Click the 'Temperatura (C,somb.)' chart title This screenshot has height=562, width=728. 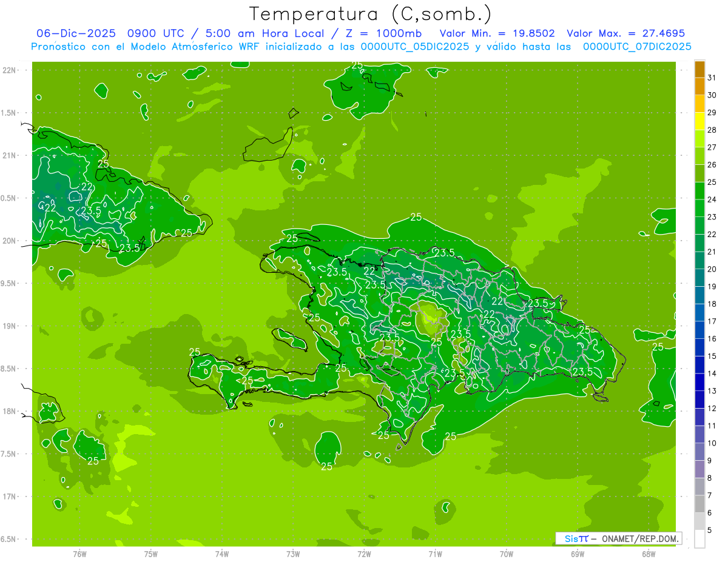370,14
